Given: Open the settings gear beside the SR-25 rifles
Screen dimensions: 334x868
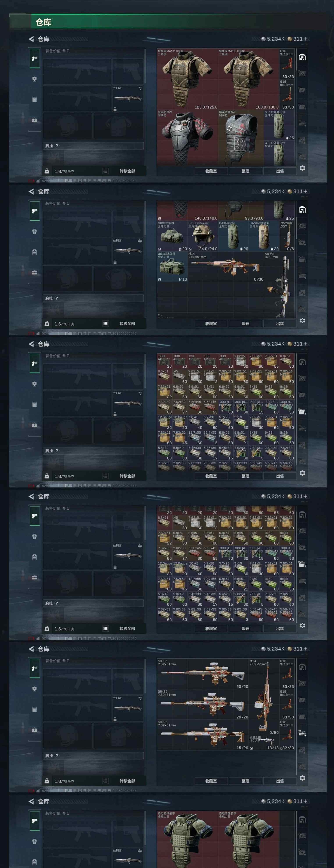Looking at the screenshot, I should pos(302,778).
